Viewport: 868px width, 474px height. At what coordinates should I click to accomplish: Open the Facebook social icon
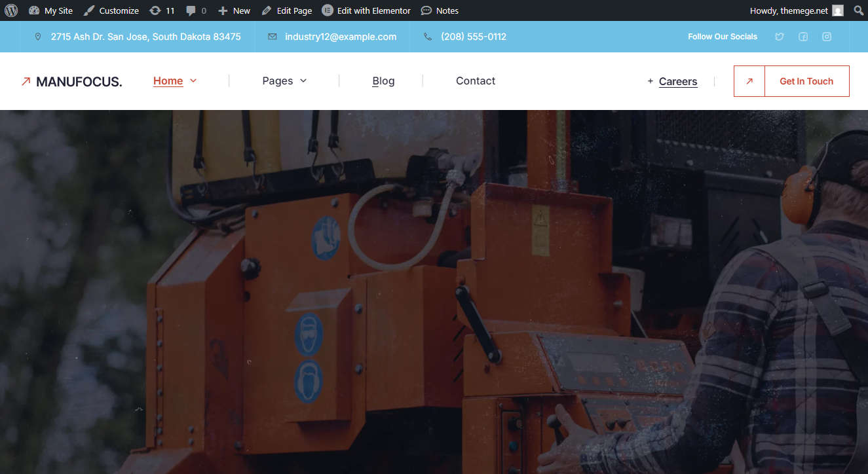[x=803, y=37]
